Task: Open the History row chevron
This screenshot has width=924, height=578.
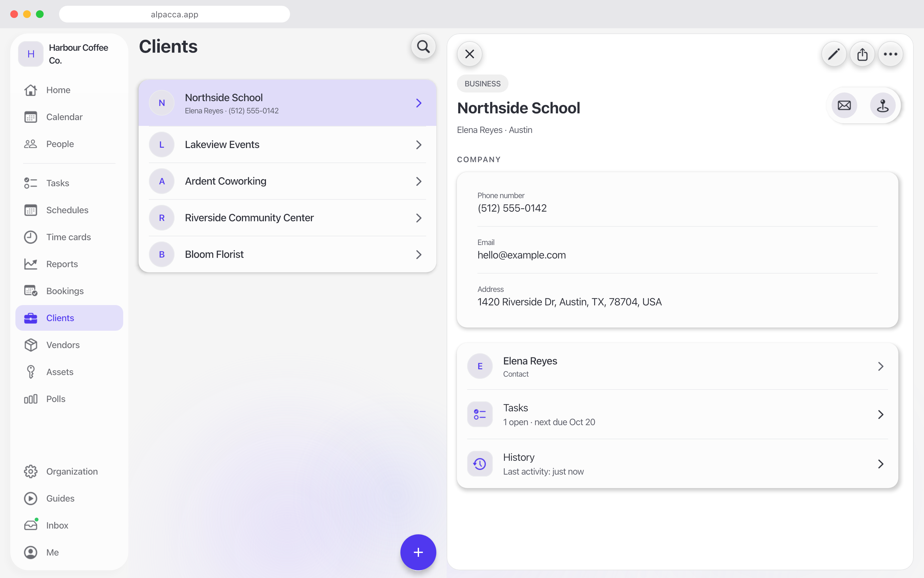Action: (881, 464)
